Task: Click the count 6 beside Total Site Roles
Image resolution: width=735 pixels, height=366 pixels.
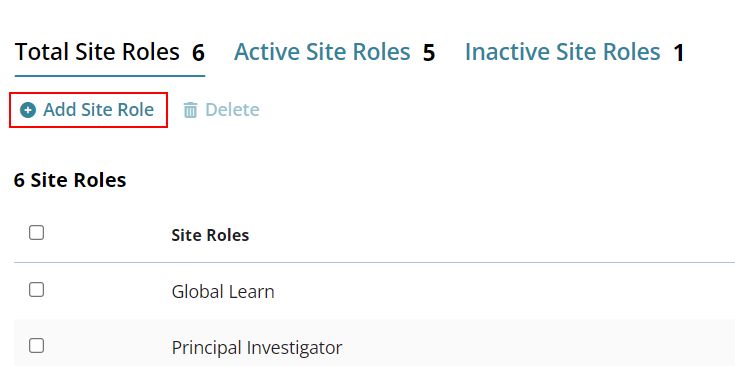Action: tap(198, 53)
